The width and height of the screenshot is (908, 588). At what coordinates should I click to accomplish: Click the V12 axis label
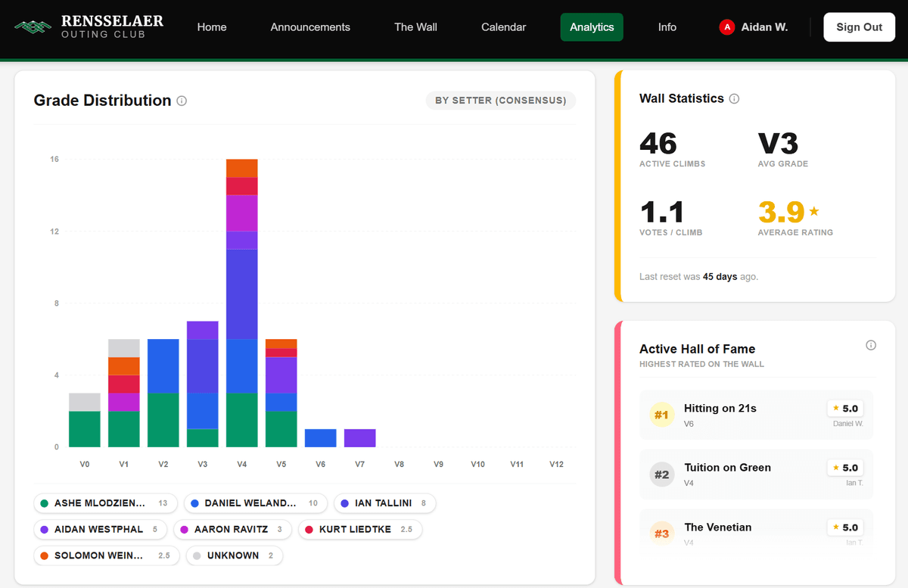(x=556, y=465)
